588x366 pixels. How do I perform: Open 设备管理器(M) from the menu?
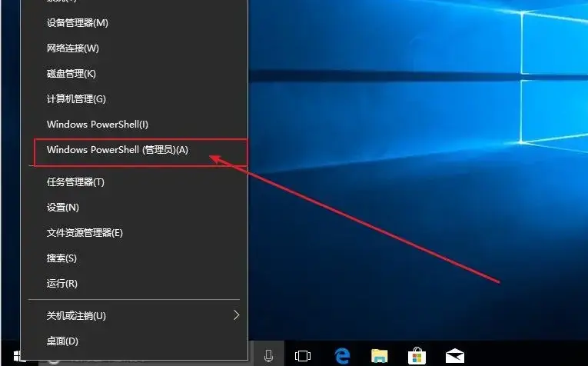pyautogui.click(x=77, y=23)
